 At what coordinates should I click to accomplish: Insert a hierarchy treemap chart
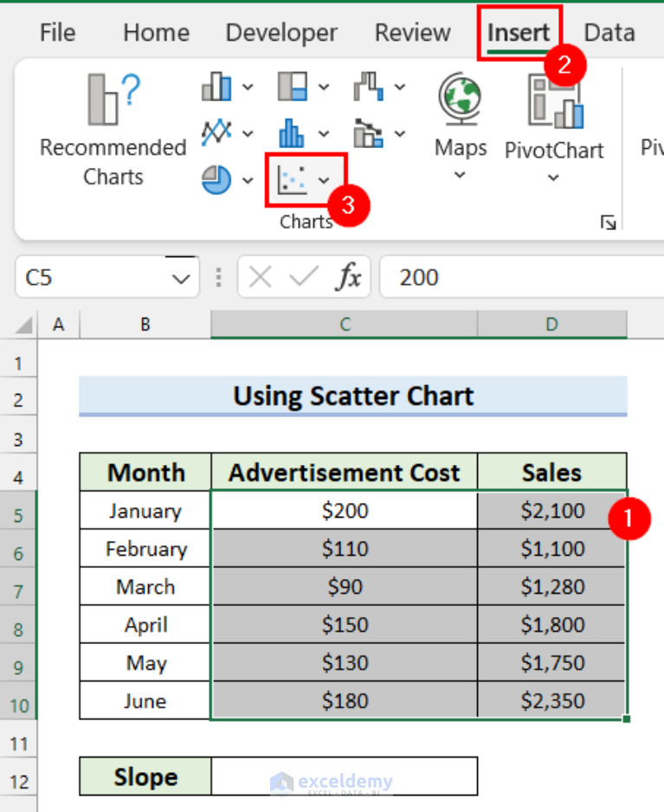pos(293,87)
